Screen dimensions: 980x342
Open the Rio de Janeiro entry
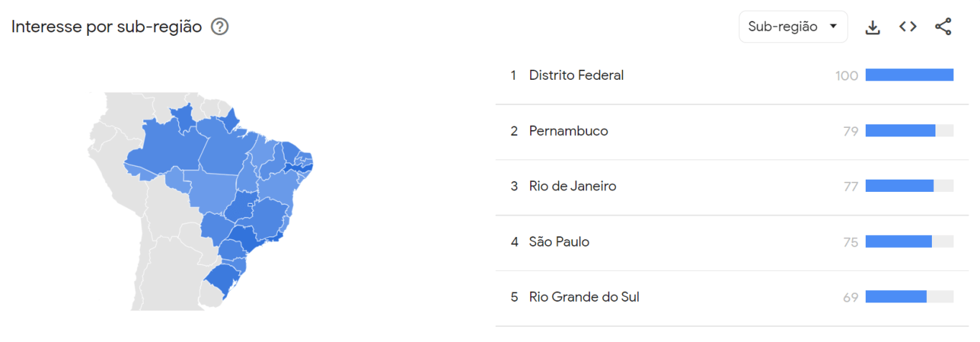coord(731,186)
